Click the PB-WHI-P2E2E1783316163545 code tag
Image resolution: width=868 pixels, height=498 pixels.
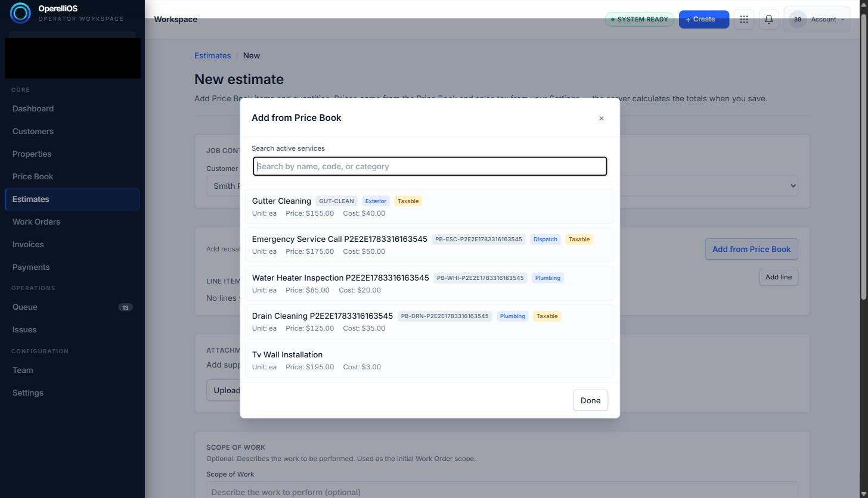(x=480, y=278)
